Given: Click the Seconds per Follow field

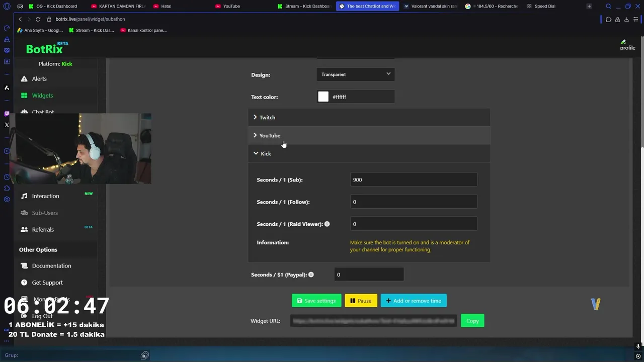Looking at the screenshot, I should (414, 202).
